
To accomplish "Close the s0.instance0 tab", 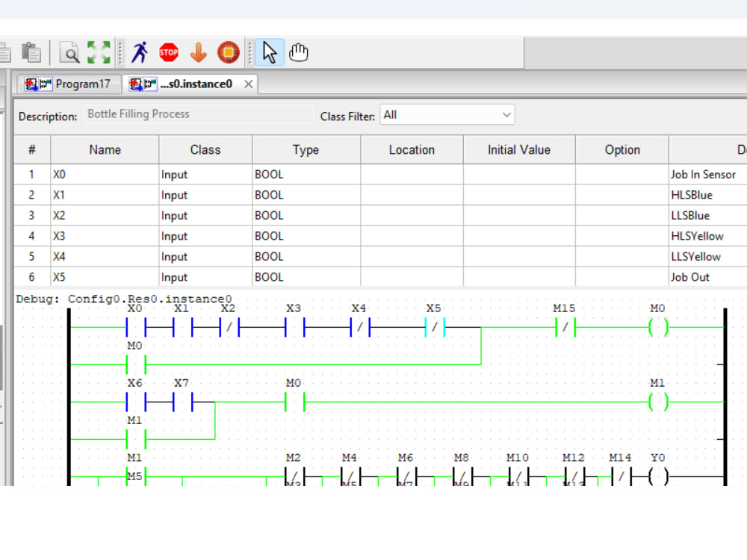I will click(x=248, y=84).
